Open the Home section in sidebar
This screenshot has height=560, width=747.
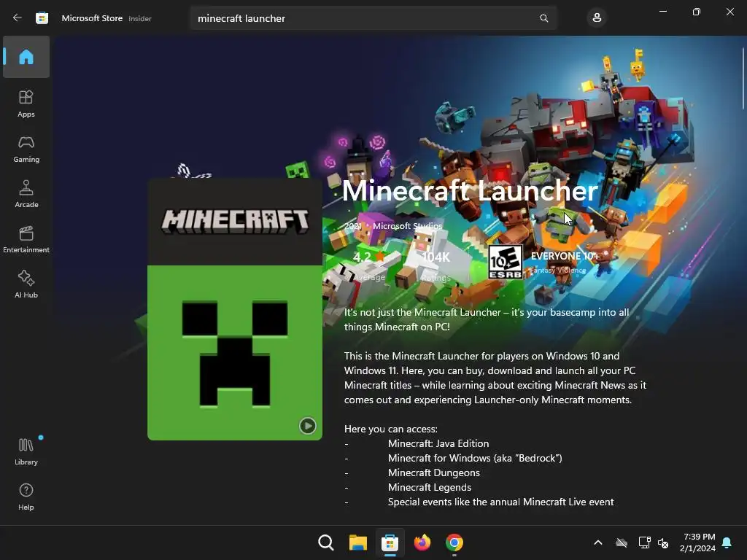[26, 57]
